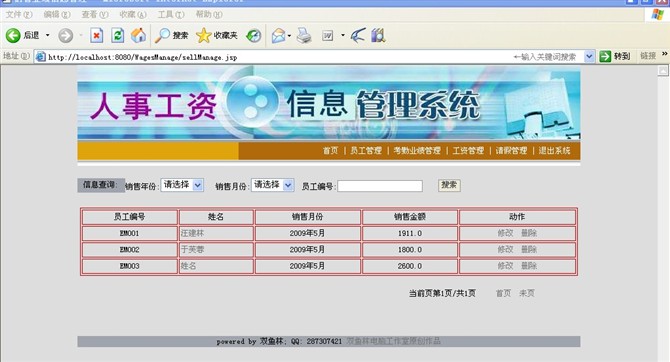Click the 首页 pagination link
Screen dimensions: 670x362
503,293
